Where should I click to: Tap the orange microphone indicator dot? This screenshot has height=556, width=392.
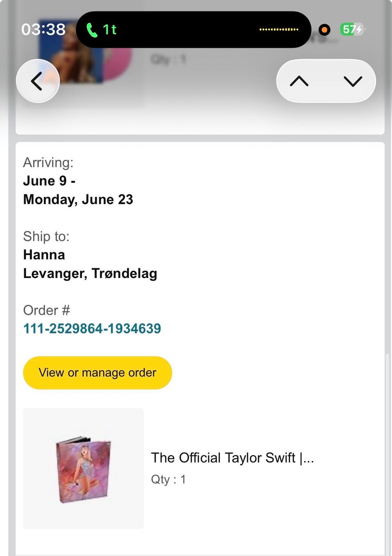(324, 30)
